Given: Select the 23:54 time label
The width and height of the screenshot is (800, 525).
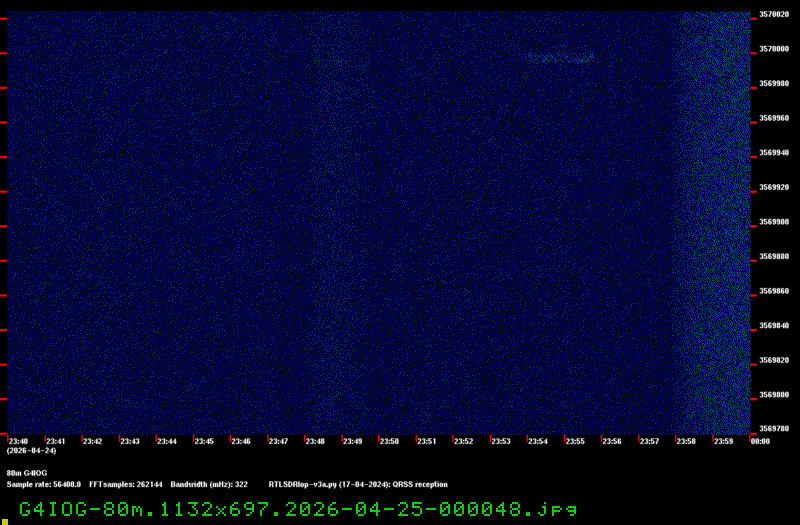Looking at the screenshot, I should tap(538, 441).
